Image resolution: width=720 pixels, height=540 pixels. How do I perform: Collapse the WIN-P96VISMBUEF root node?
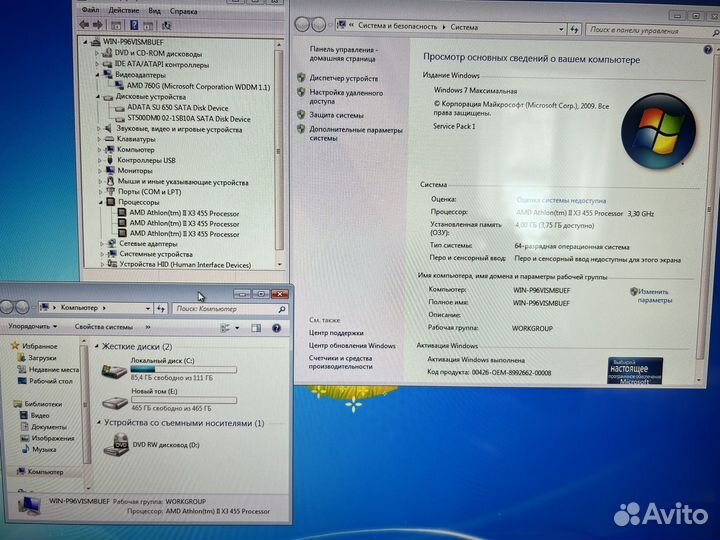point(85,42)
